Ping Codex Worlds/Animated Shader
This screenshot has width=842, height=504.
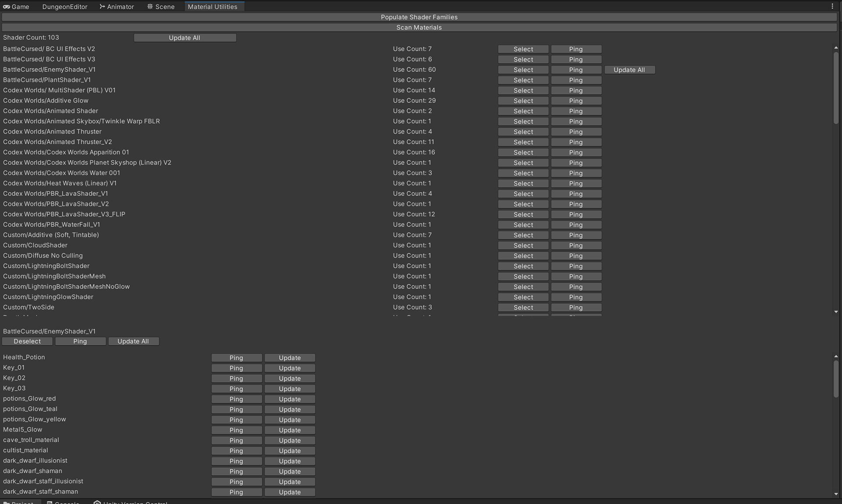576,111
